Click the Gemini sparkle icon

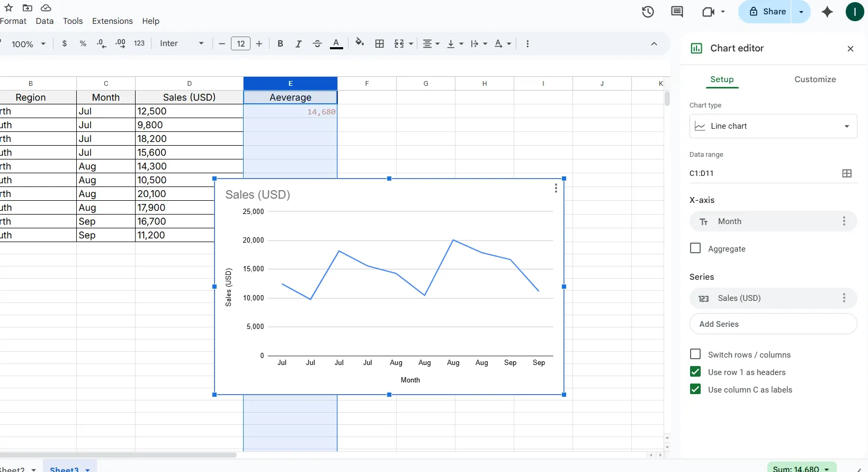[x=827, y=12]
